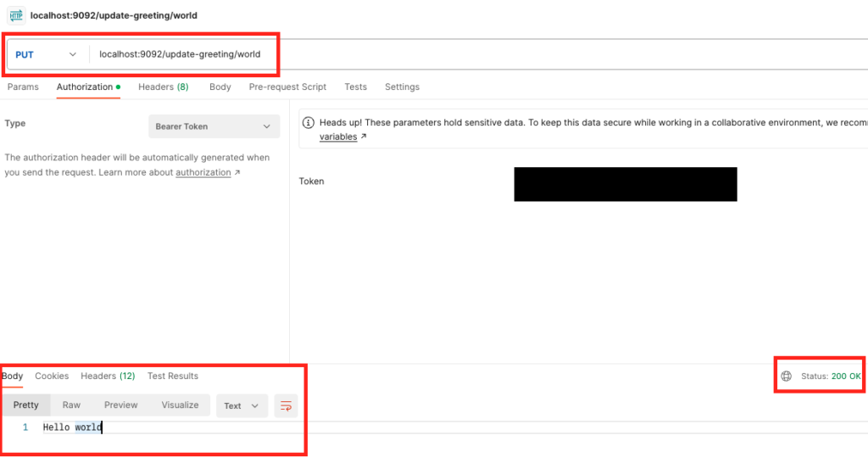Expand the Bearer Token type dropdown
This screenshot has width=868, height=469.
[x=214, y=126]
